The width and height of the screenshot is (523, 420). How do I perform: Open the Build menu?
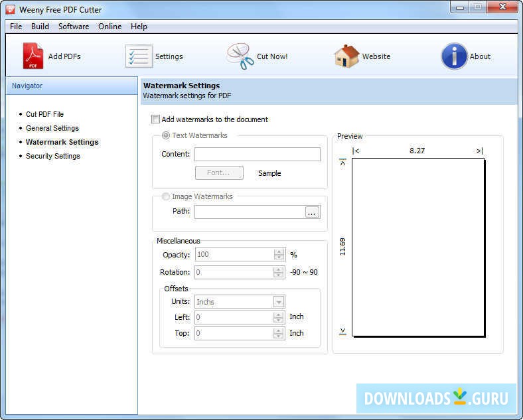[x=40, y=27]
